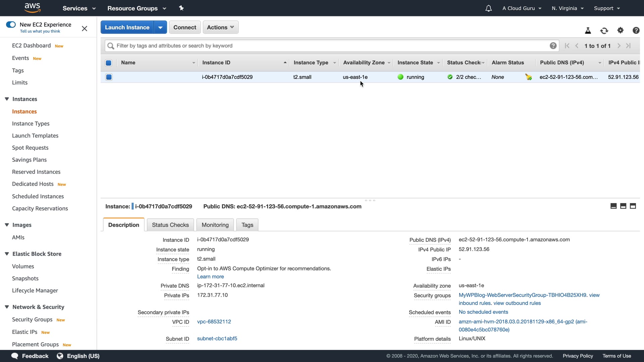The height and width of the screenshot is (362, 644).
Task: Click the experiments flask icon
Action: pos(588,31)
